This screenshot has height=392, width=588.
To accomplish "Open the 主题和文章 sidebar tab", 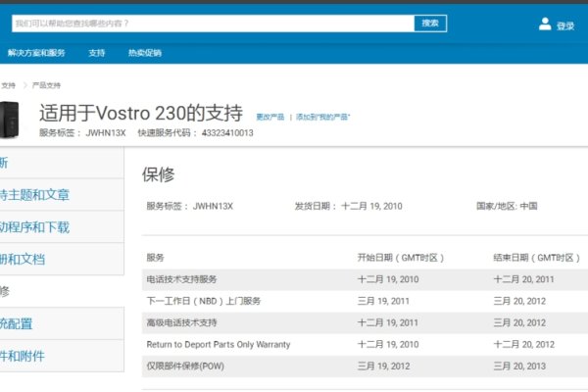I will [x=62, y=195].
